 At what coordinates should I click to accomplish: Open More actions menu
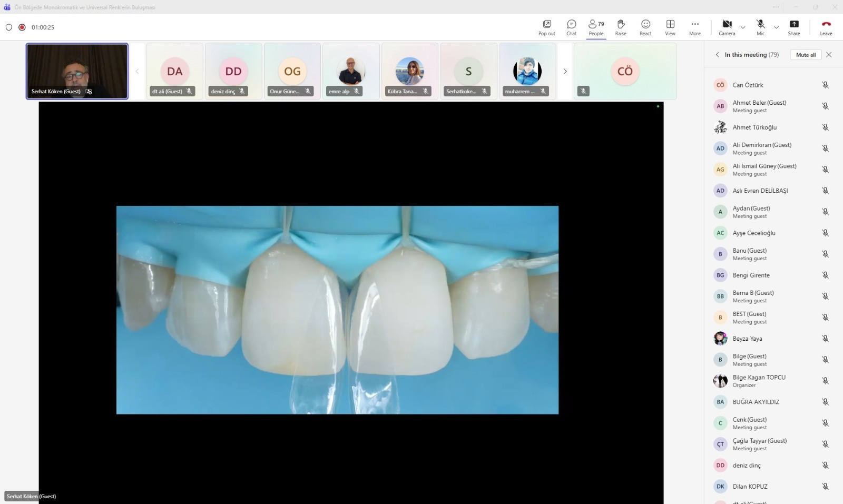click(695, 27)
